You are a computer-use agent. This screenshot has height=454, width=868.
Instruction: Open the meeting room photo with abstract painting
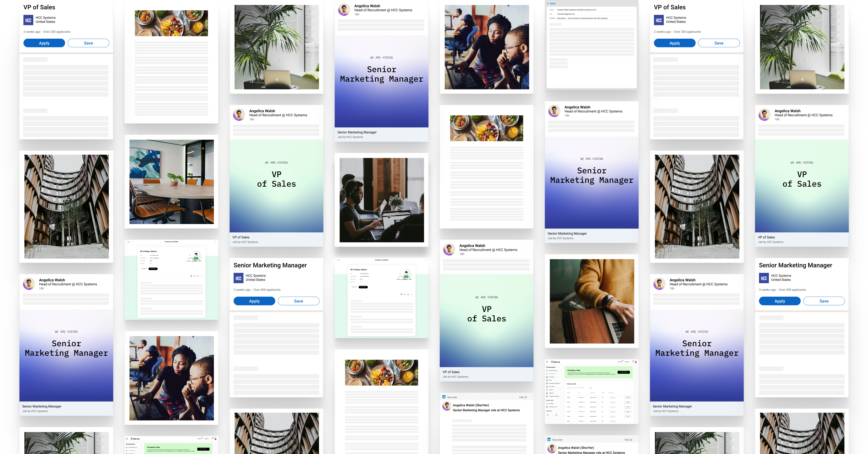point(172,182)
